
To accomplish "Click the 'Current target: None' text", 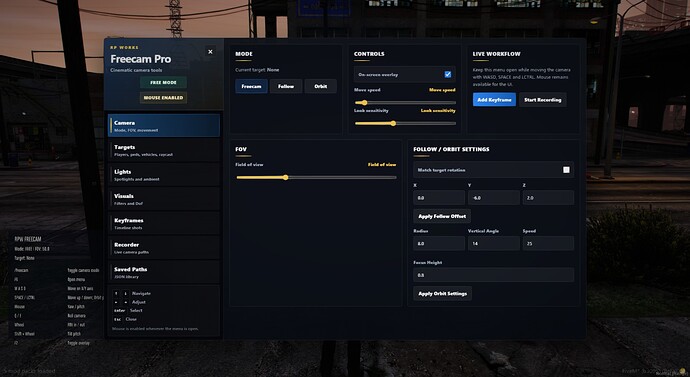I will (x=257, y=70).
